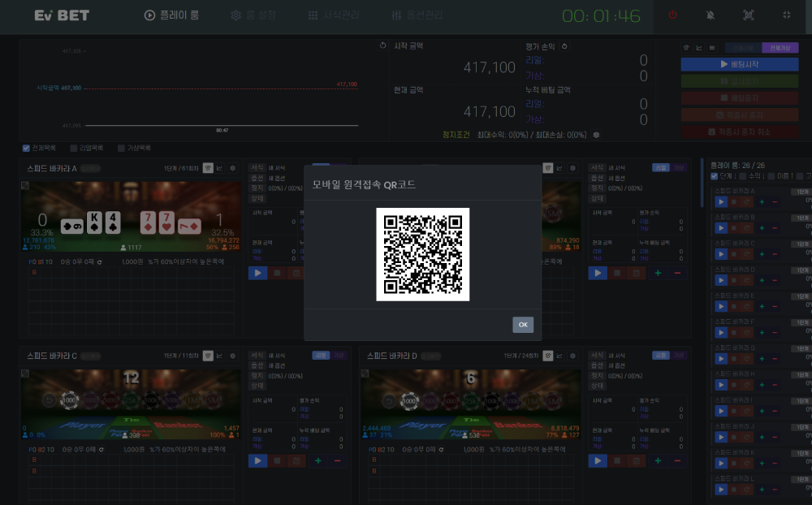
Task: Open the 정지조건 settings gear
Action: (596, 135)
